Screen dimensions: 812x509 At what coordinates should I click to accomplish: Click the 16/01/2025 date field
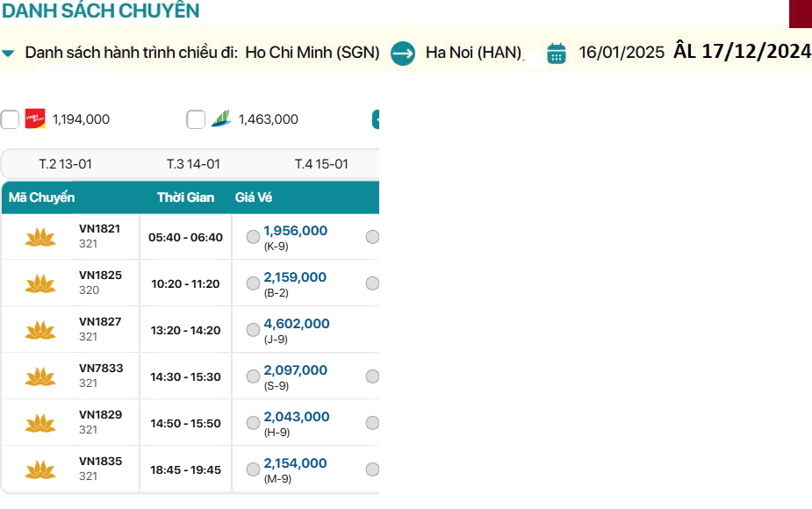click(x=622, y=53)
